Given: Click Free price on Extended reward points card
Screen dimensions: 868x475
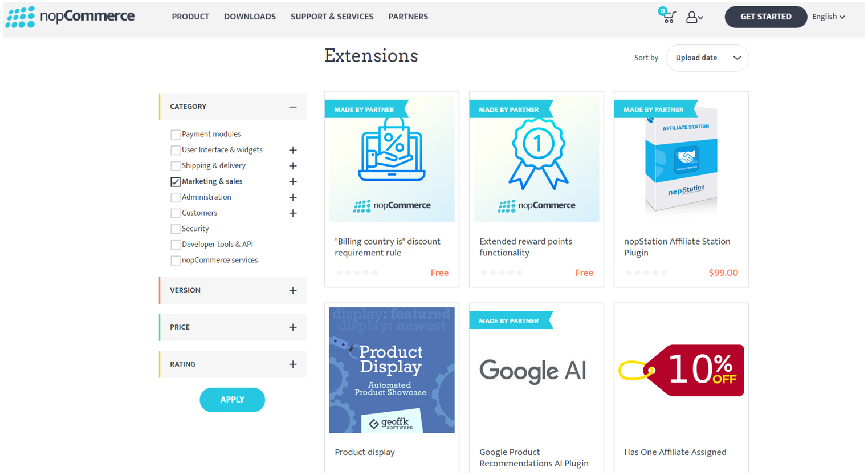Looking at the screenshot, I should click(584, 273).
